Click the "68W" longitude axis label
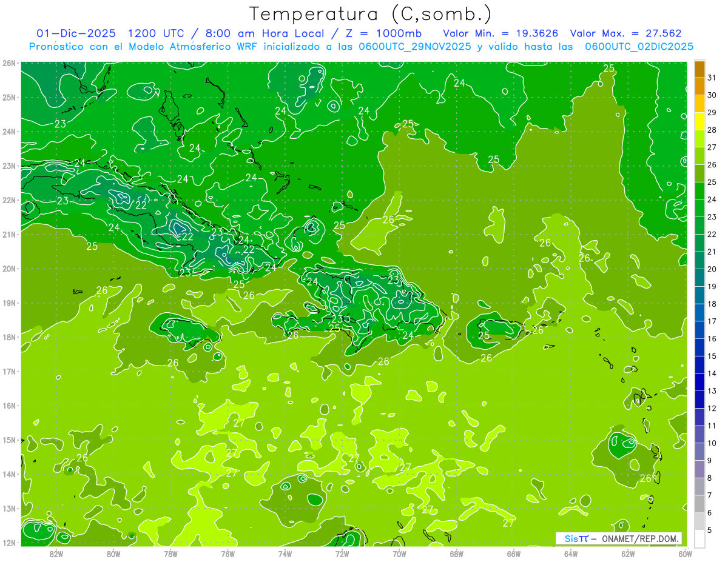 (x=456, y=554)
